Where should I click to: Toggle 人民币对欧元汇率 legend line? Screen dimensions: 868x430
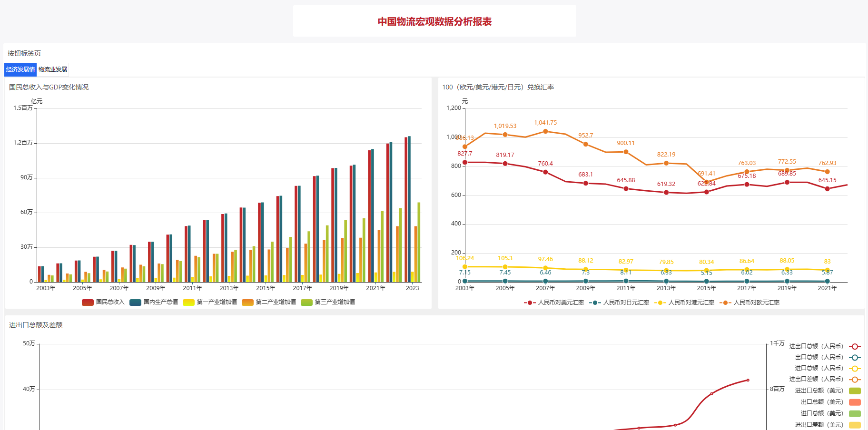[750, 303]
